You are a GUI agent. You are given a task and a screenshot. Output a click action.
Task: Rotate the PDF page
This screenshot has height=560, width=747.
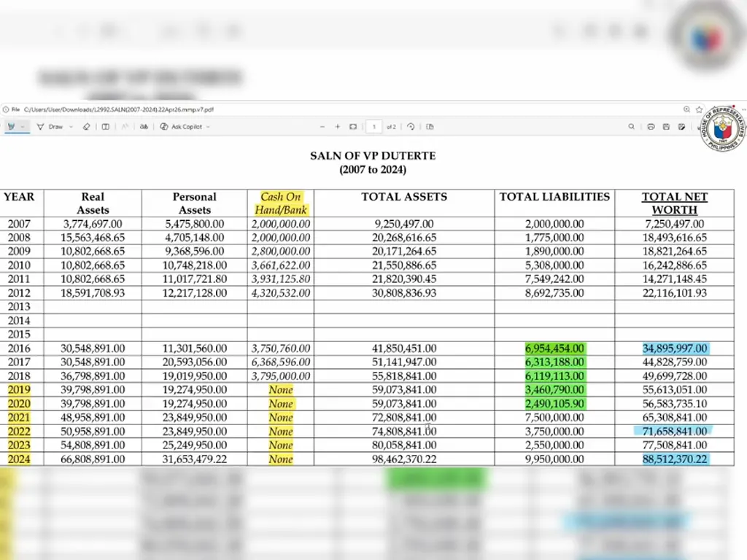point(411,127)
